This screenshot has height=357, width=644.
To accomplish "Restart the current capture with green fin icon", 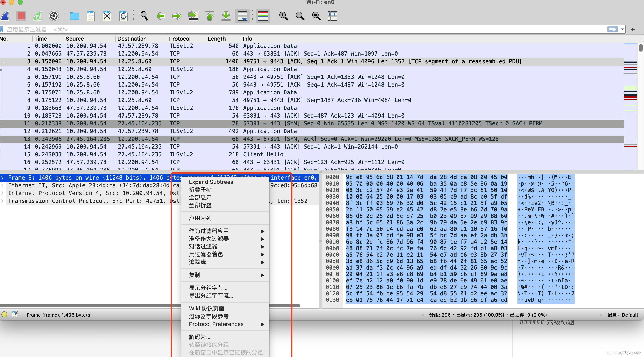I will [37, 16].
